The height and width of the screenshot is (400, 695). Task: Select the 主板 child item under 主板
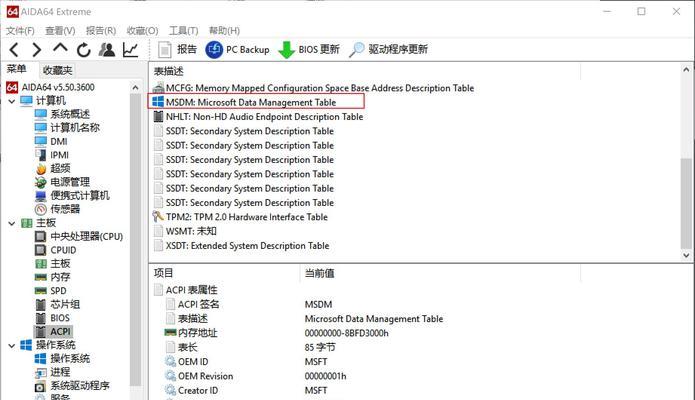coord(53,263)
